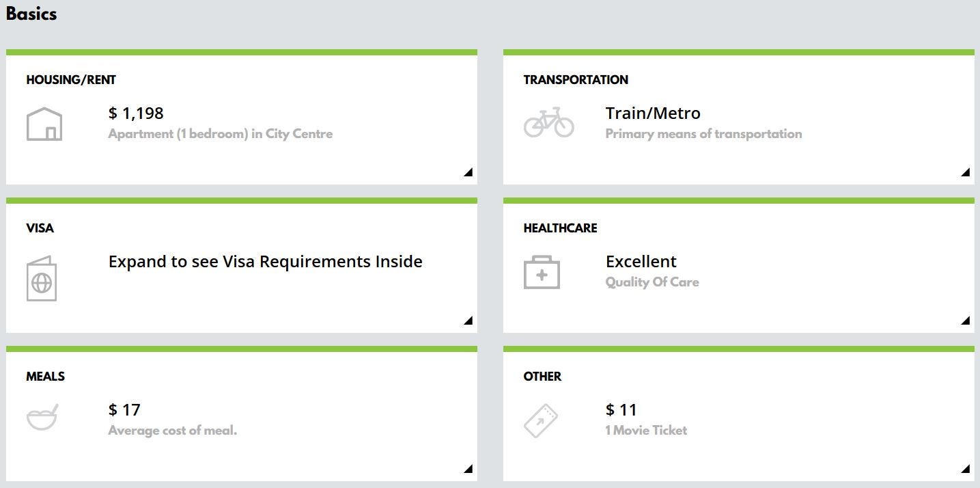Screen dimensions: 980x488
Task: Expand the Transportation card corner arrow
Action: pos(965,172)
